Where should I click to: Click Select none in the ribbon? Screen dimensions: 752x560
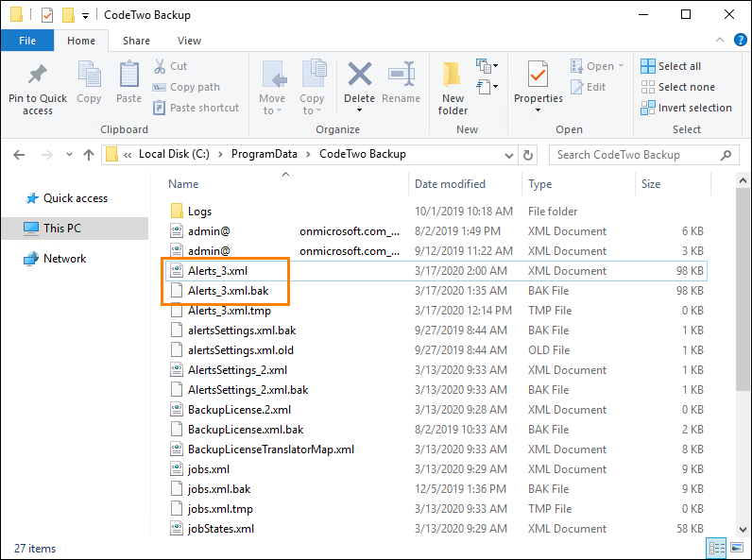click(677, 87)
